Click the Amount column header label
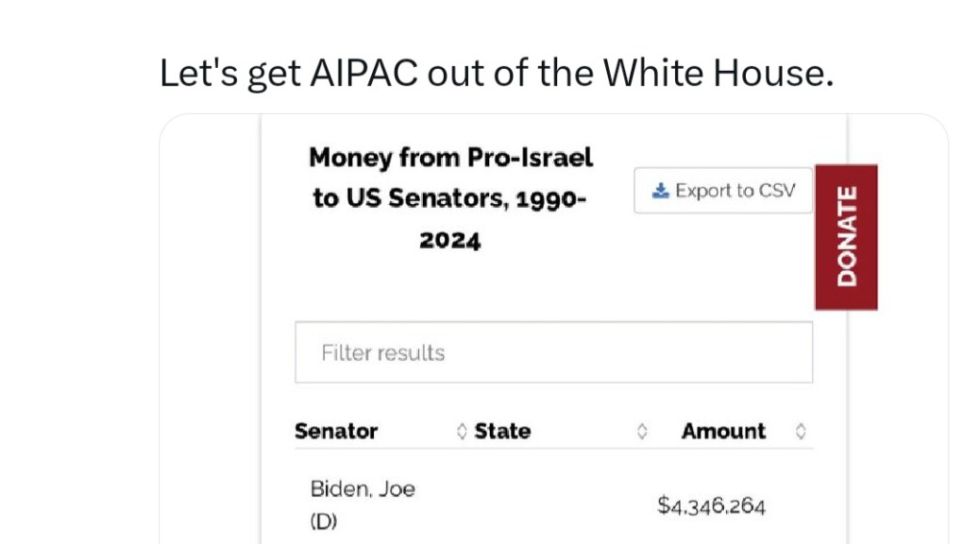Screen dimensions: 980x544 [x=723, y=432]
